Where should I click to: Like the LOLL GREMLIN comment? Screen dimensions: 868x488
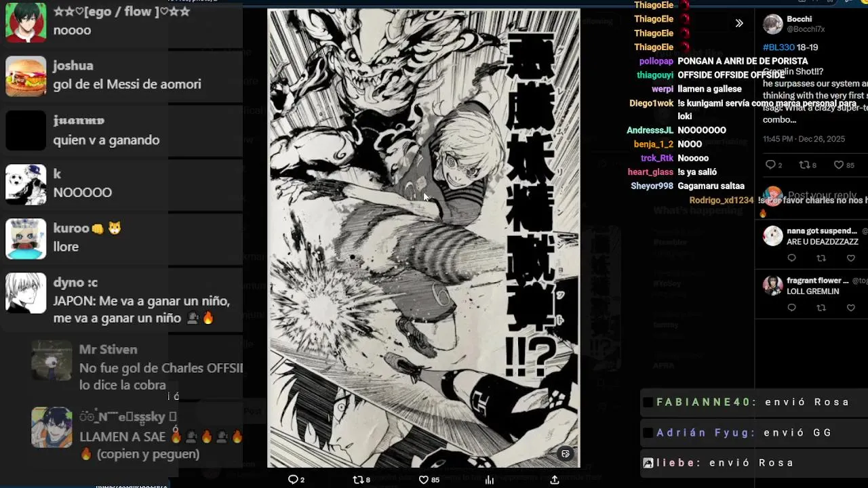click(851, 308)
